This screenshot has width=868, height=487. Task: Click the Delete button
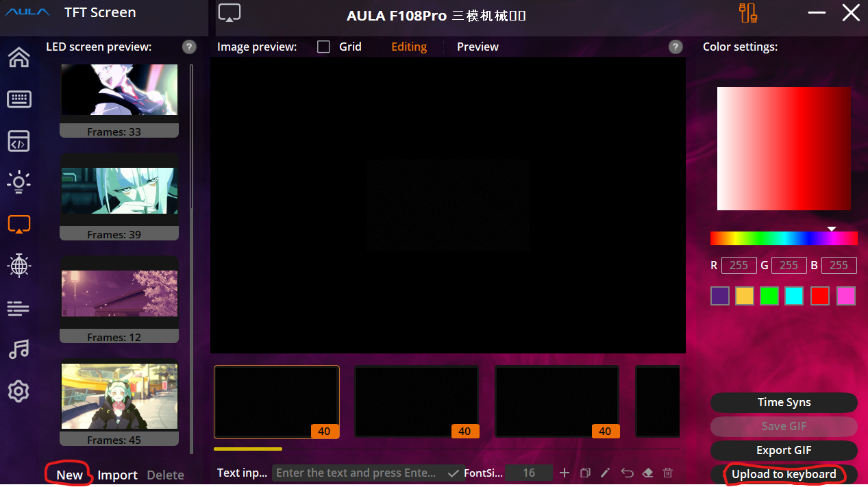pyautogui.click(x=165, y=475)
